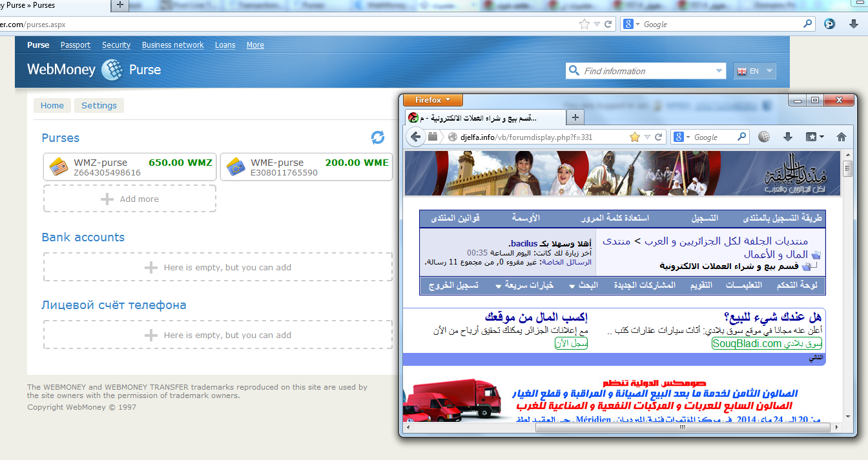
Task: Click the magnifier in the Find information box
Action: click(x=573, y=71)
